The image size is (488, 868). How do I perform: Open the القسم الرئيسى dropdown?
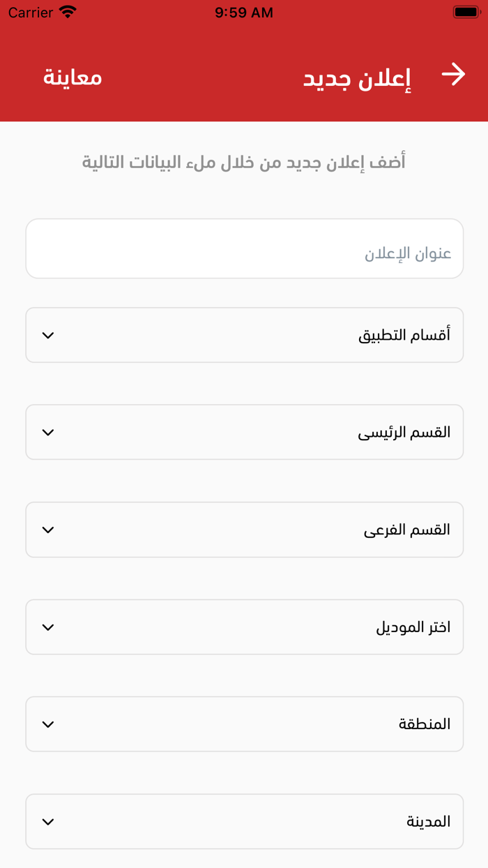(x=244, y=432)
